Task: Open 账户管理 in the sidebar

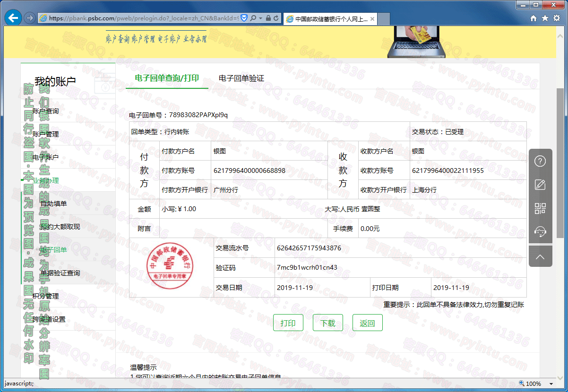Action: (46, 134)
